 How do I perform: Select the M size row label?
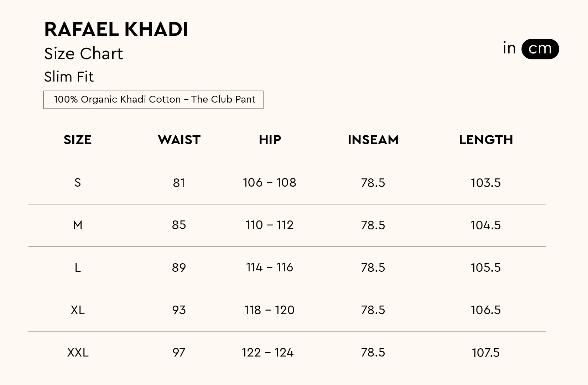click(x=78, y=225)
